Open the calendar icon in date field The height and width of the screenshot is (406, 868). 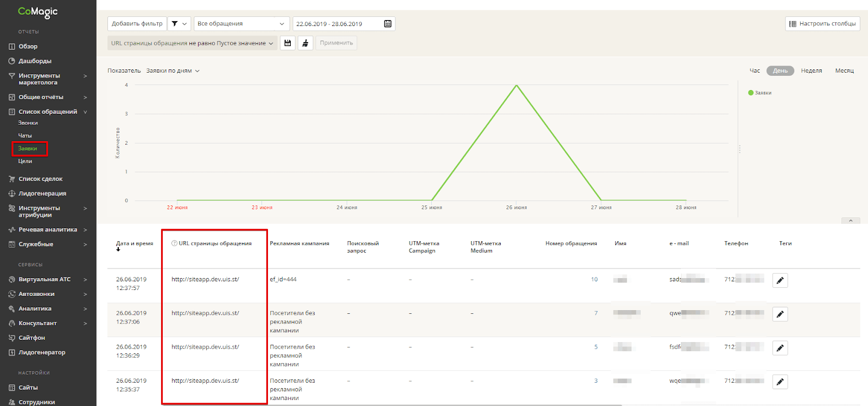pos(387,24)
